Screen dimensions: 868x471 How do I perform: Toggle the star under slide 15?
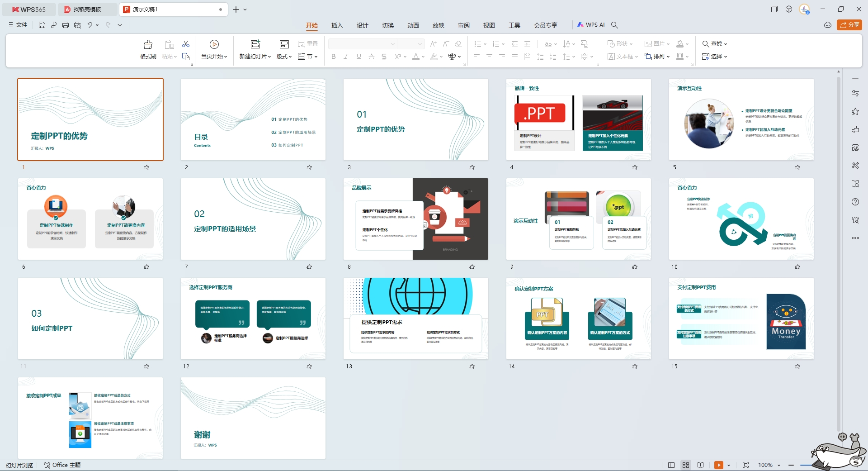point(797,366)
